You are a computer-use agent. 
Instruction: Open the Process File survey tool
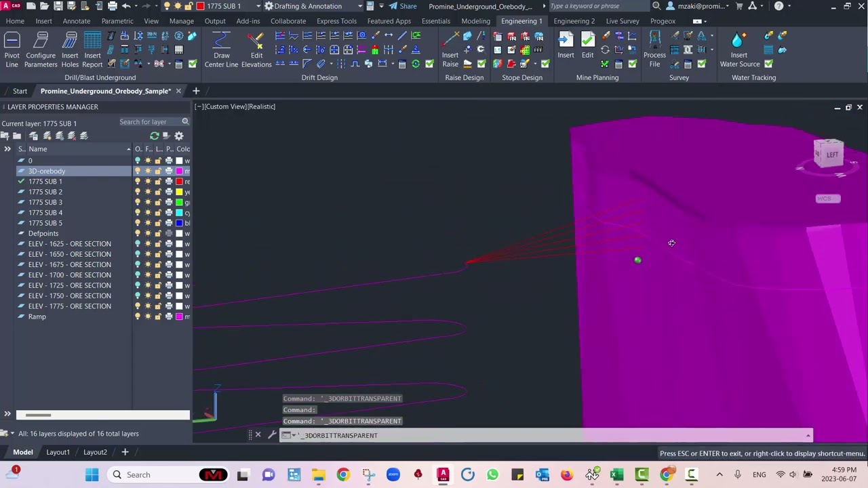[654, 50]
